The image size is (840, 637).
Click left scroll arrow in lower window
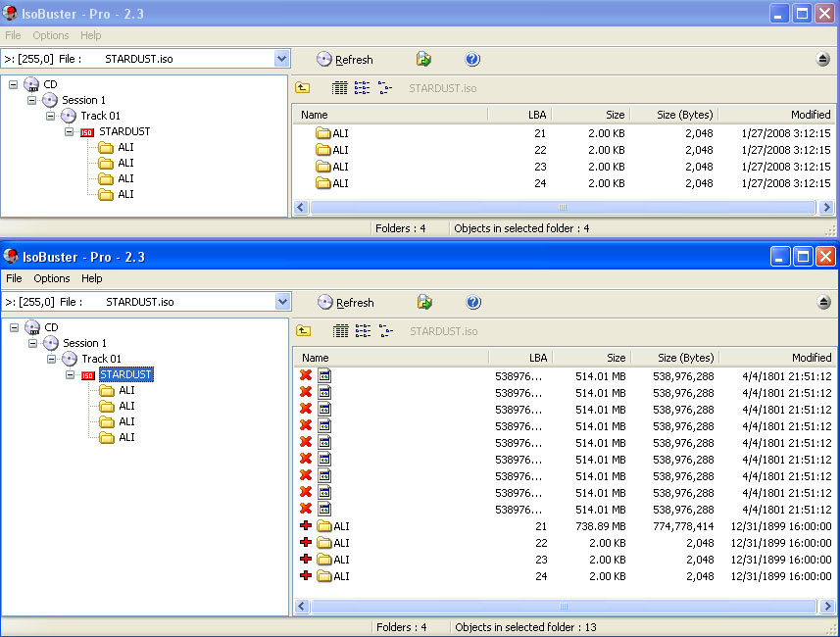(302, 606)
